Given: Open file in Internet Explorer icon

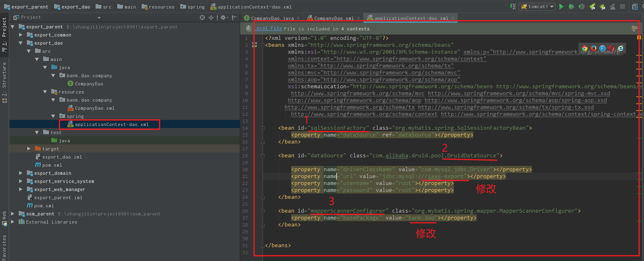Looking at the screenshot, I should click(620, 48).
